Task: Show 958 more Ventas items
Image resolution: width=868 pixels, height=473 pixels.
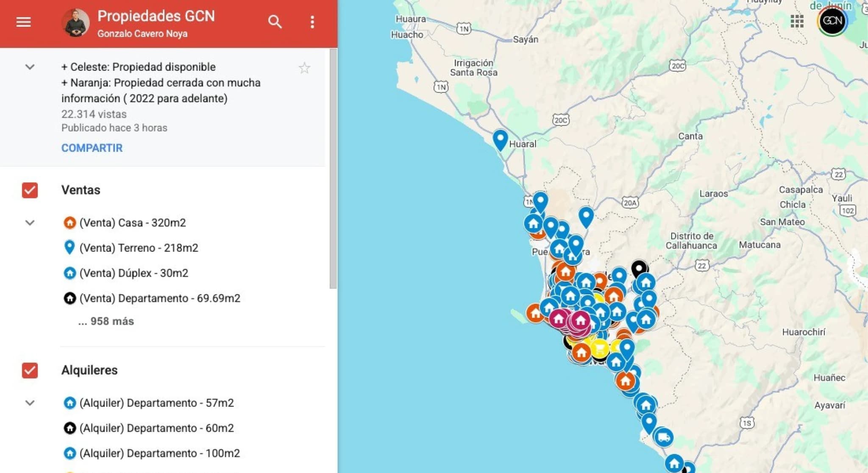Action: (105, 321)
